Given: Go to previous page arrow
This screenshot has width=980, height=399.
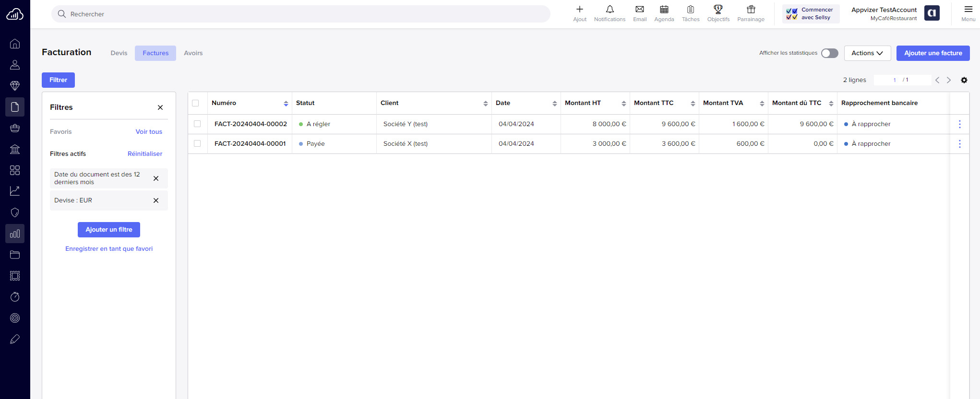Looking at the screenshot, I should pos(937,80).
